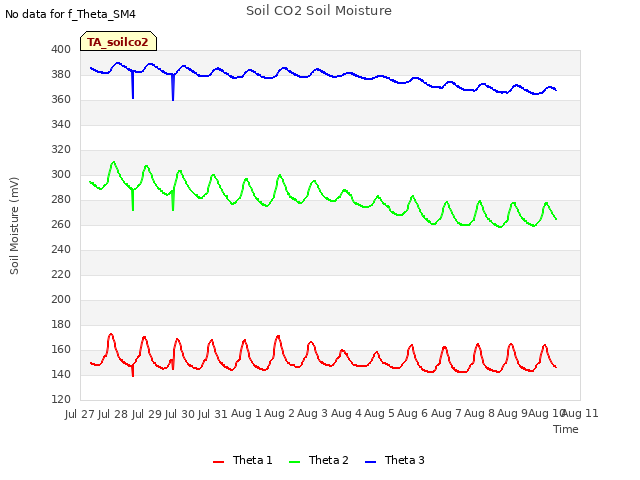
Task: Click the 280 y-axis tick label
Action: pos(61,200)
